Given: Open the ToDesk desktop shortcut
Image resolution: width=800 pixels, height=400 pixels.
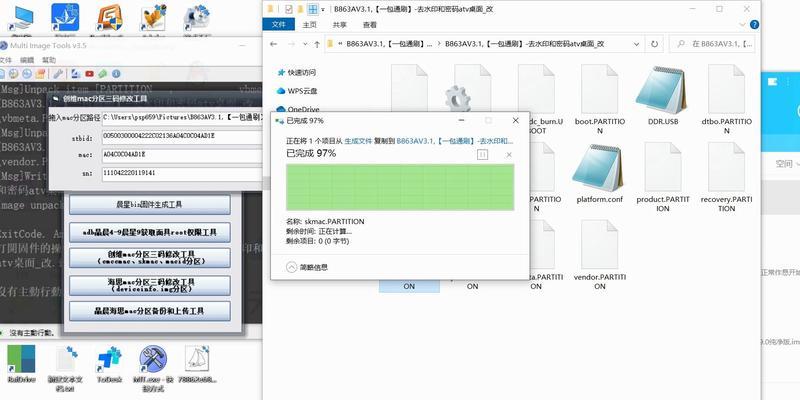Looking at the screenshot, I should (109, 363).
